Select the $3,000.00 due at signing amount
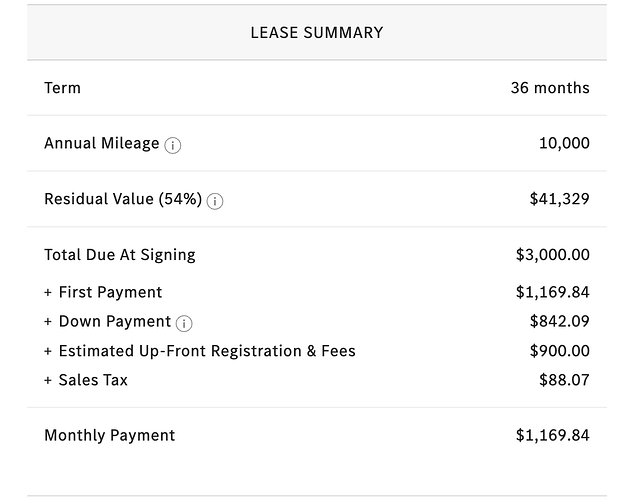This screenshot has height=500, width=627. click(x=553, y=255)
